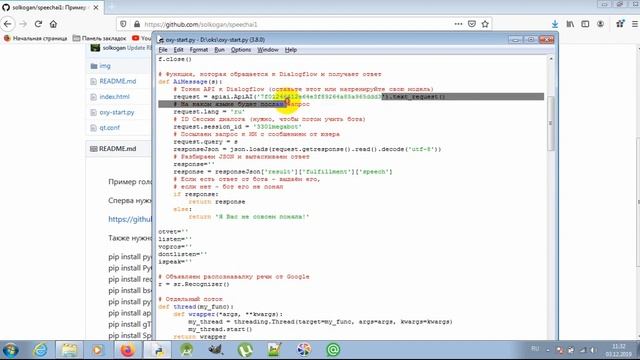
Task: Open Firefox hamburger menu
Action: (635, 24)
